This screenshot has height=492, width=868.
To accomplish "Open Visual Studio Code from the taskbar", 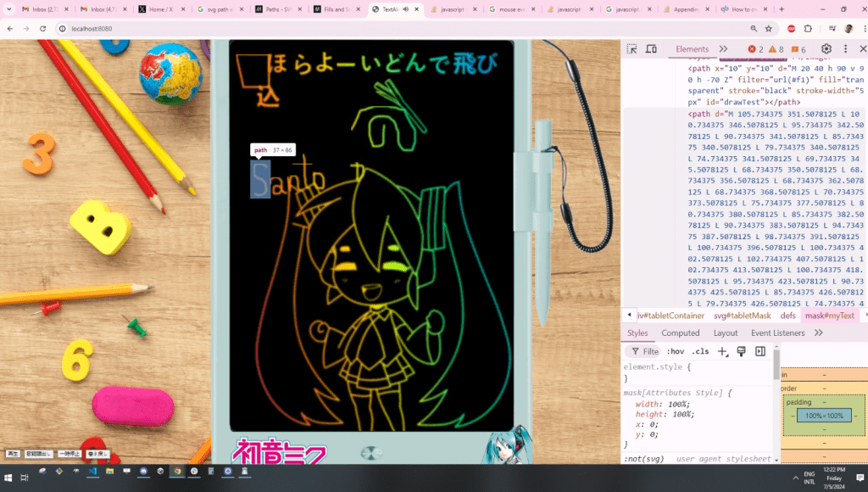I will click(92, 471).
